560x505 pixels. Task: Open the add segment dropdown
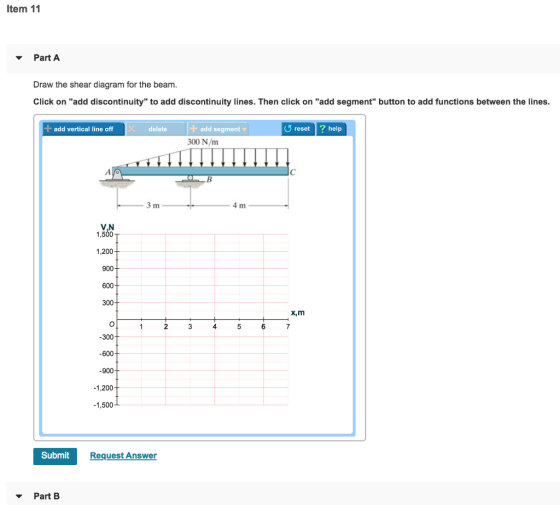[x=218, y=129]
